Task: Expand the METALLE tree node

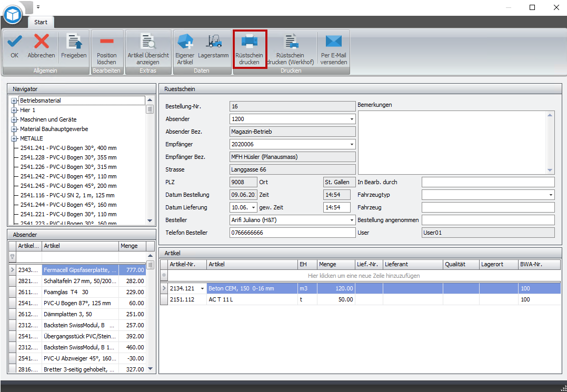Action: (x=14, y=139)
